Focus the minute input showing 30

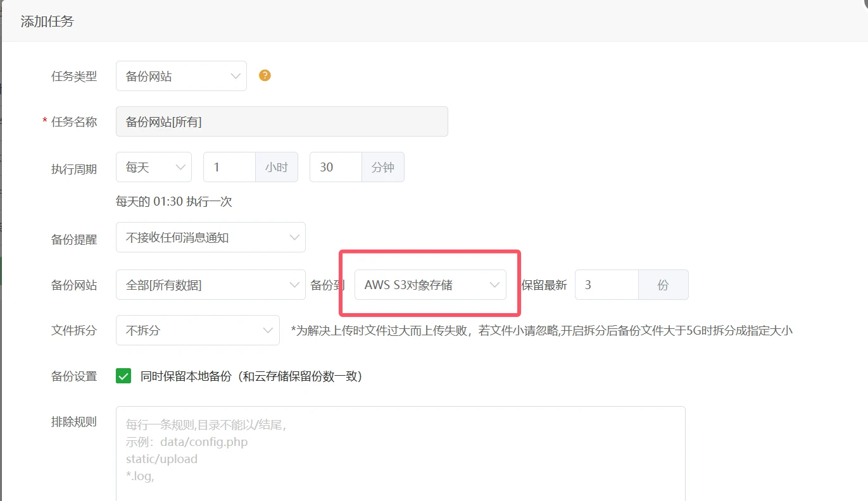335,168
